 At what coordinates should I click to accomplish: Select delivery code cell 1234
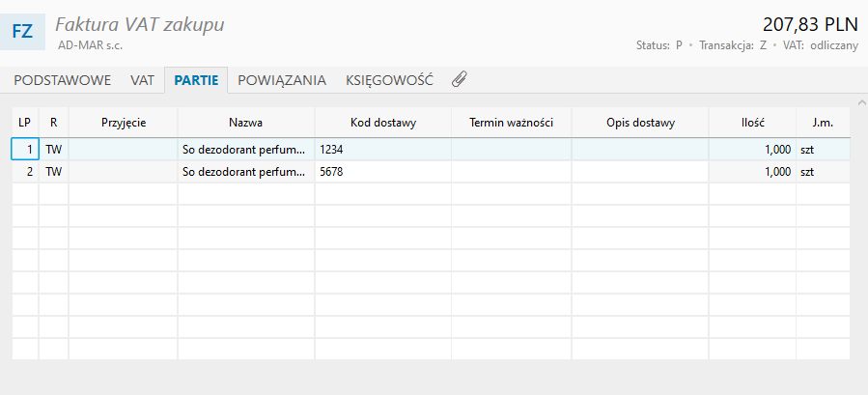[382, 150]
